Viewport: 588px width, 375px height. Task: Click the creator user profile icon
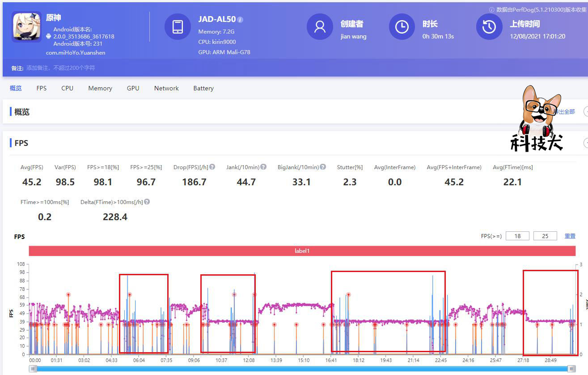pos(320,27)
